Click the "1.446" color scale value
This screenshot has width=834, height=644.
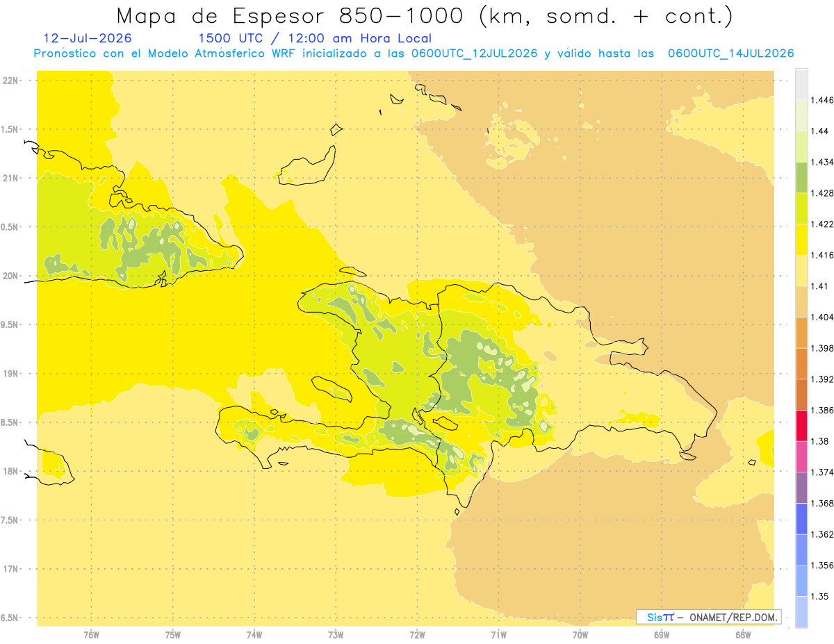click(x=822, y=100)
